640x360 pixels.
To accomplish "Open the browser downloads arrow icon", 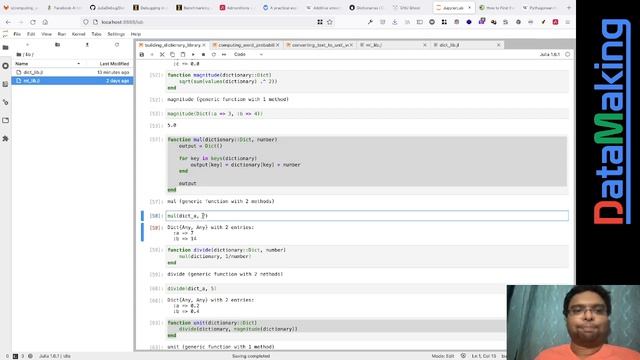I will pos(395,22).
